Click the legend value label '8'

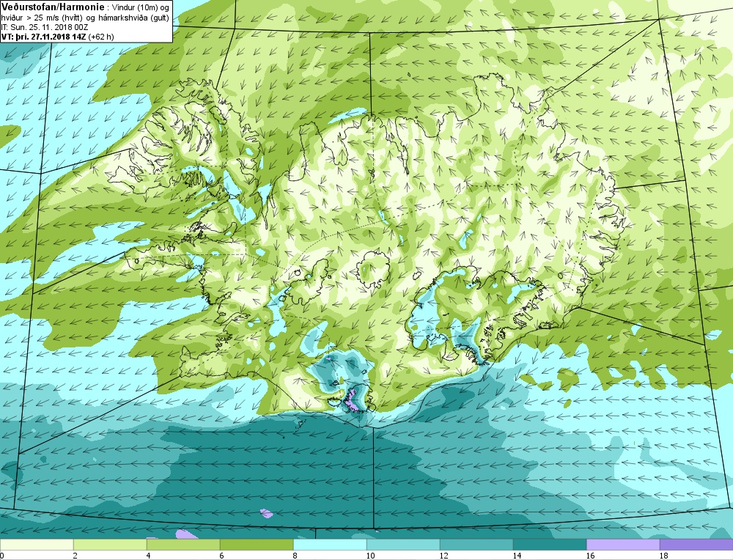click(x=296, y=556)
